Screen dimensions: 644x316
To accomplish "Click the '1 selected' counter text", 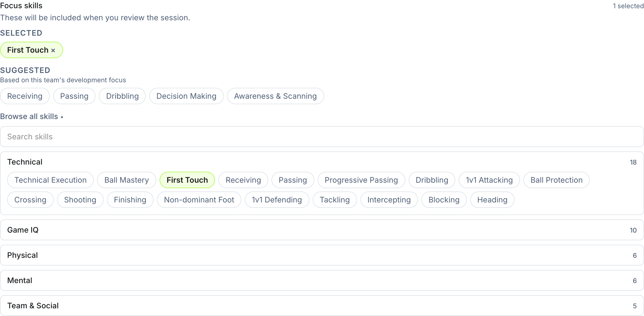I will (628, 6).
